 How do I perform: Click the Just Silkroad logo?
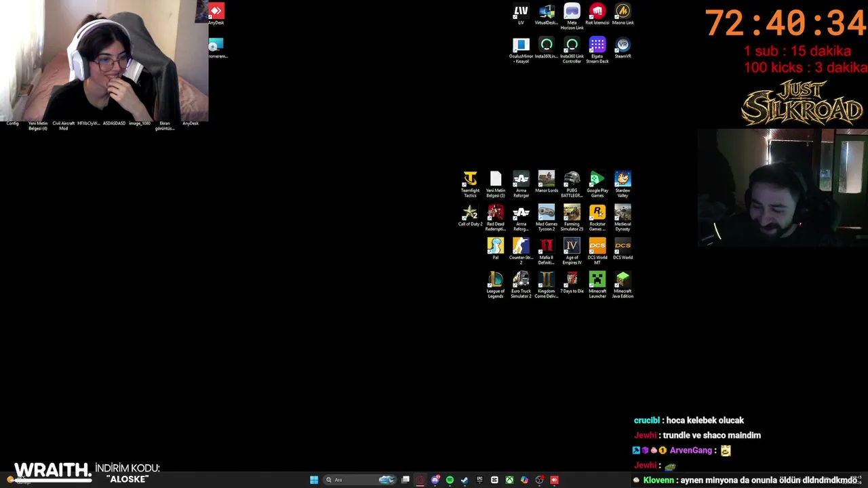802,104
